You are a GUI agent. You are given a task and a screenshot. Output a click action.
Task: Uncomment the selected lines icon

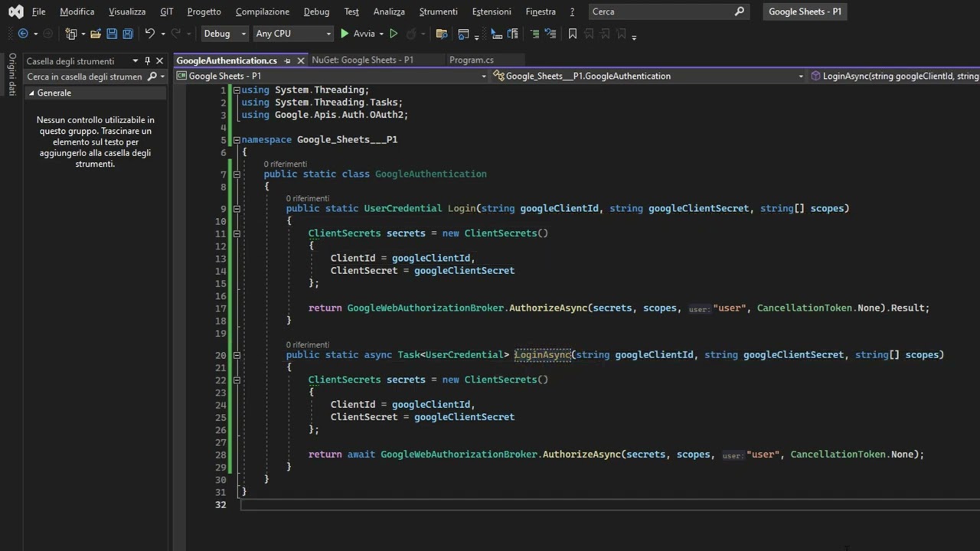[550, 34]
